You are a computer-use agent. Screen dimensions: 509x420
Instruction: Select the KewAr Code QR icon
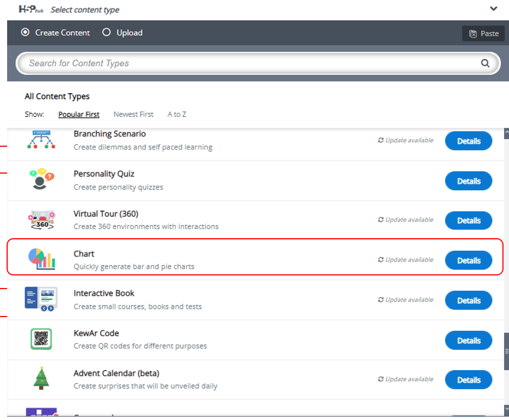(x=41, y=340)
